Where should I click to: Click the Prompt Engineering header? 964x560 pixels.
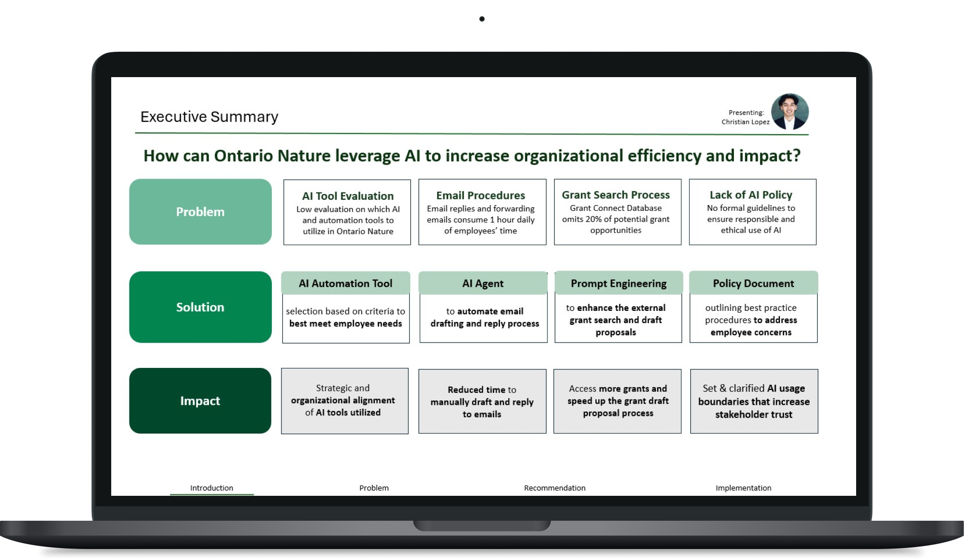coord(619,283)
